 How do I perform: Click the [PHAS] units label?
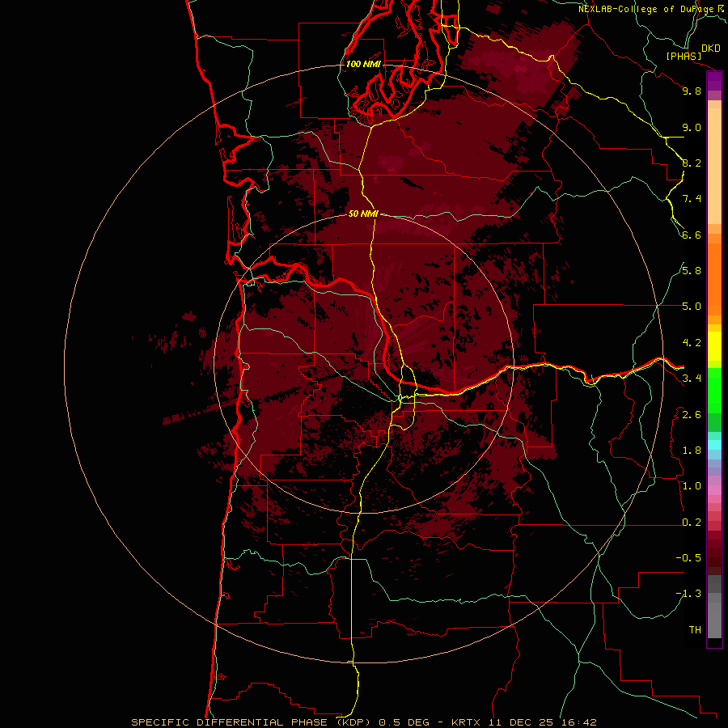(684, 56)
